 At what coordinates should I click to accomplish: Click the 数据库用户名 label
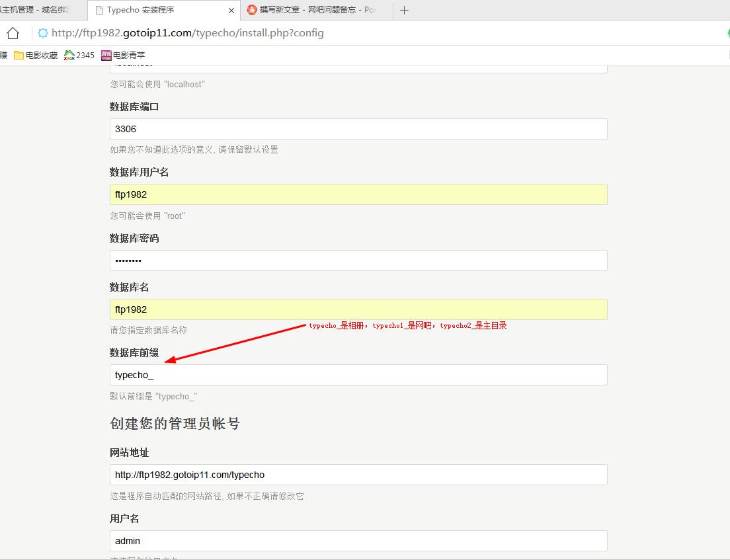140,173
